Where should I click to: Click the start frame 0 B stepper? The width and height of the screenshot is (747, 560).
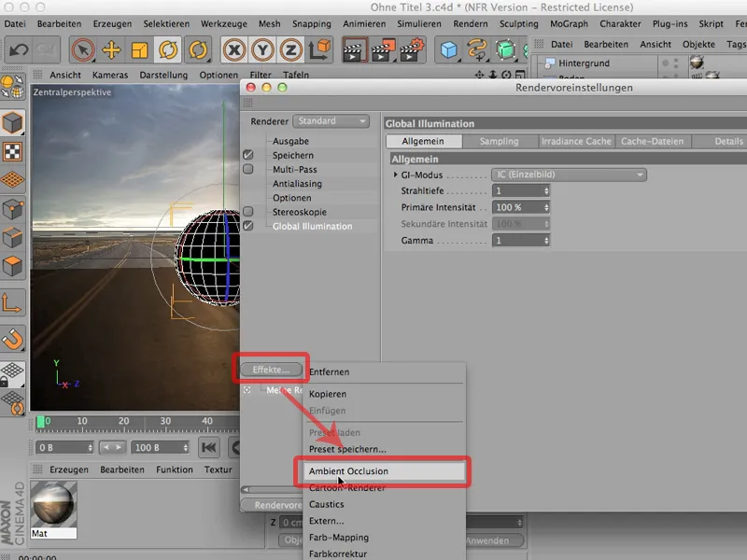pos(90,448)
